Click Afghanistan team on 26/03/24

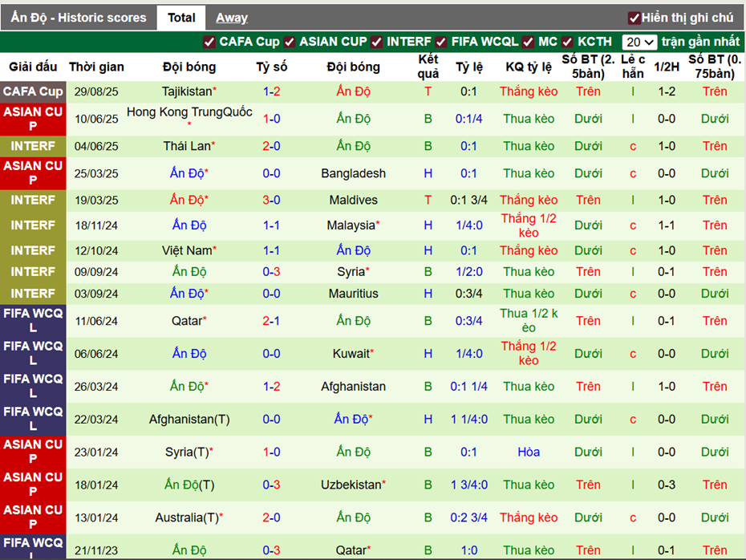[x=353, y=387]
